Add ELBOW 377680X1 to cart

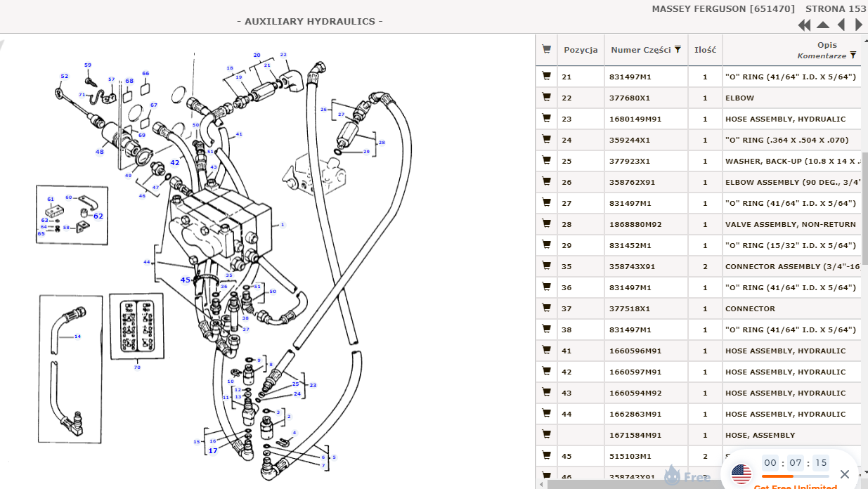point(546,98)
